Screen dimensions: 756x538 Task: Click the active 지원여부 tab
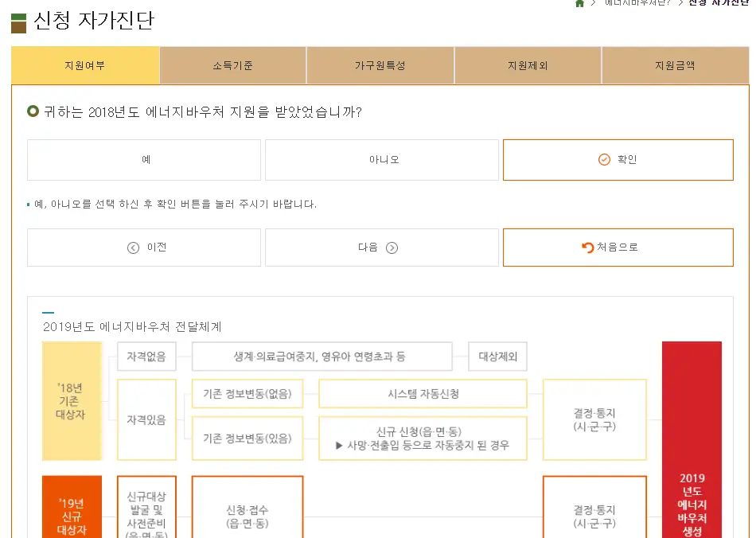coord(84,65)
